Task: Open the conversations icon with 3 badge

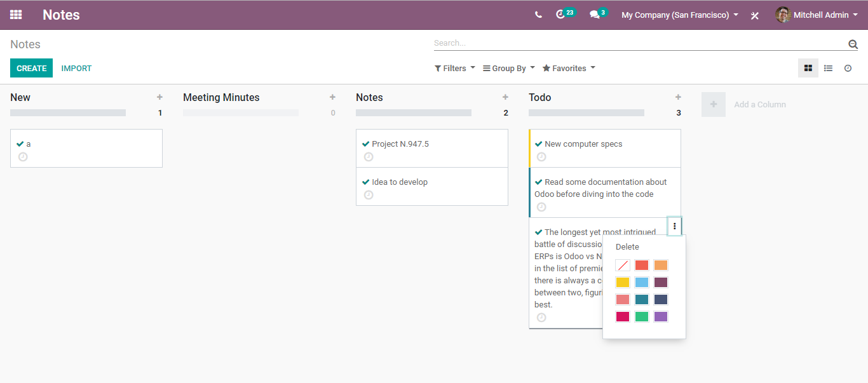Action: 595,15
